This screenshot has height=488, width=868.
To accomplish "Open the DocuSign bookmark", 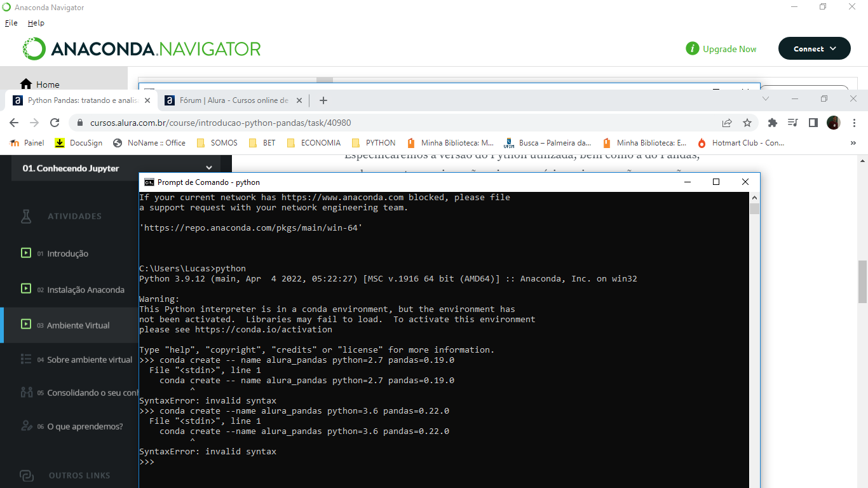I will [79, 143].
